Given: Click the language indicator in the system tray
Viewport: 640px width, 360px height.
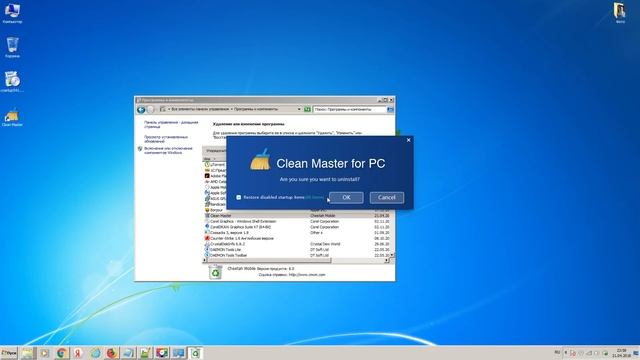Looking at the screenshot, I should pos(558,353).
